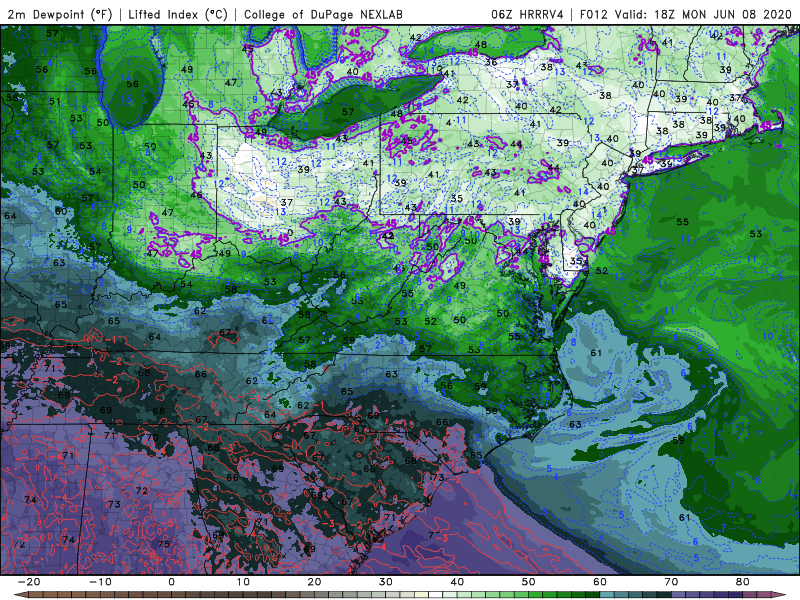
Task: Click the "0" label on the color scale
Action: pos(171,582)
